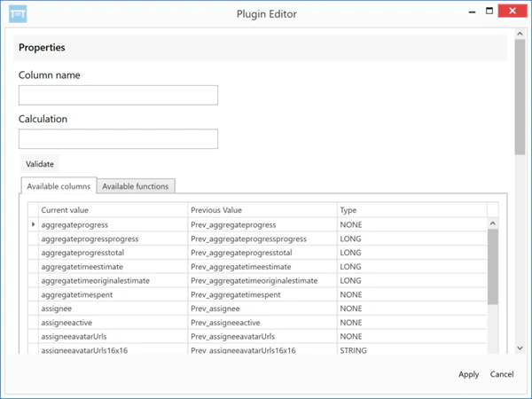Cancel the plugin editor dialog

502,374
